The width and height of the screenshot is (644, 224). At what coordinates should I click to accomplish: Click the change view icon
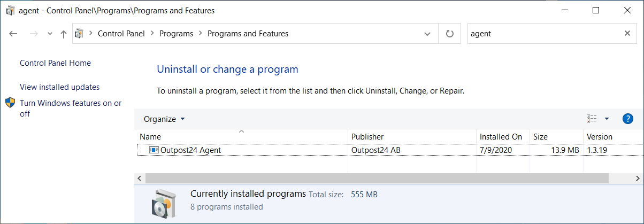pos(592,119)
